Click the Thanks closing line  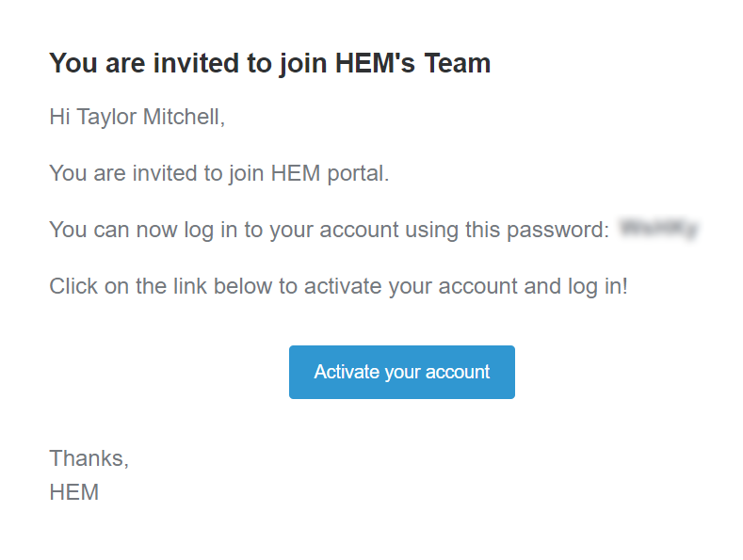coord(89,458)
